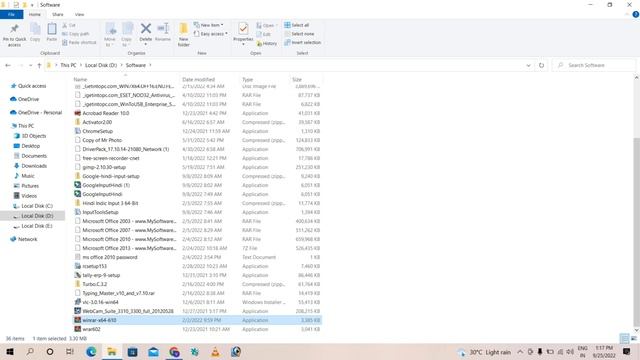Click the History command

point(267,43)
